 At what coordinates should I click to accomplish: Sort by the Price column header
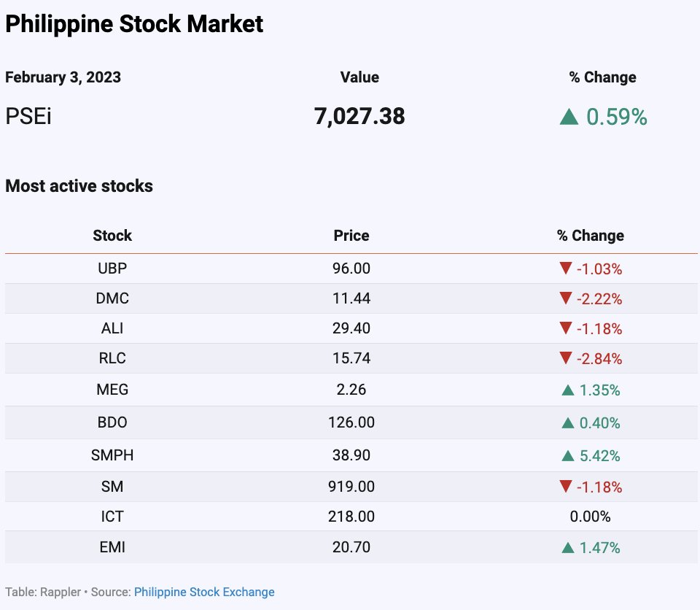351,236
